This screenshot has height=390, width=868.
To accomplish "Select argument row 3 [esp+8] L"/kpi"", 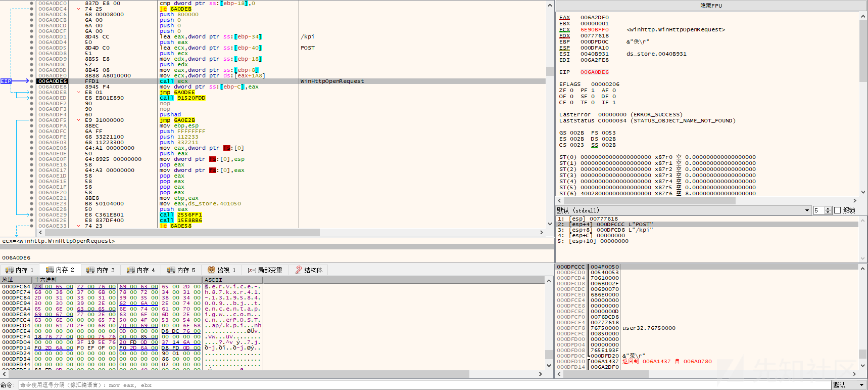I will pyautogui.click(x=707, y=230).
